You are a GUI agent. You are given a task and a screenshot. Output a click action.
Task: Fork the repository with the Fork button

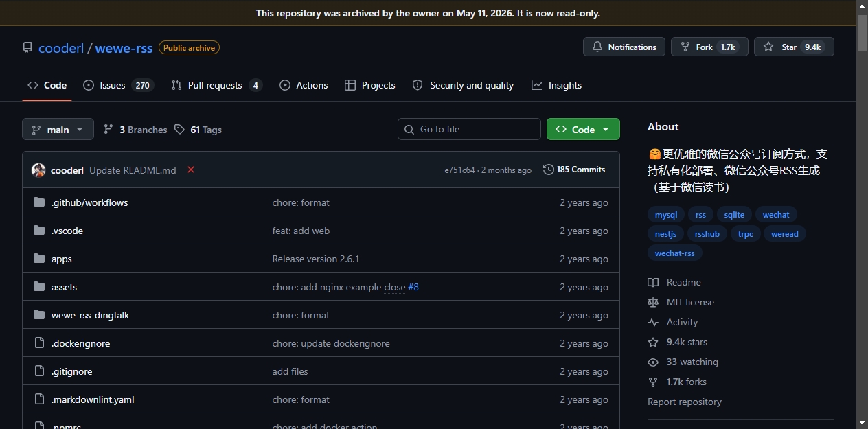point(709,47)
